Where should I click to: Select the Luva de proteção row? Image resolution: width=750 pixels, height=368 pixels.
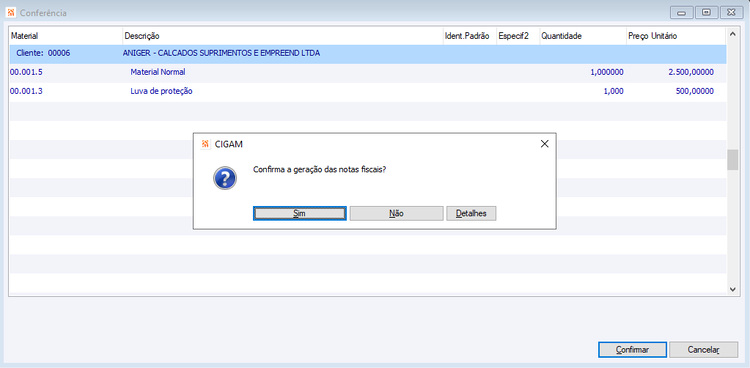coord(368,91)
